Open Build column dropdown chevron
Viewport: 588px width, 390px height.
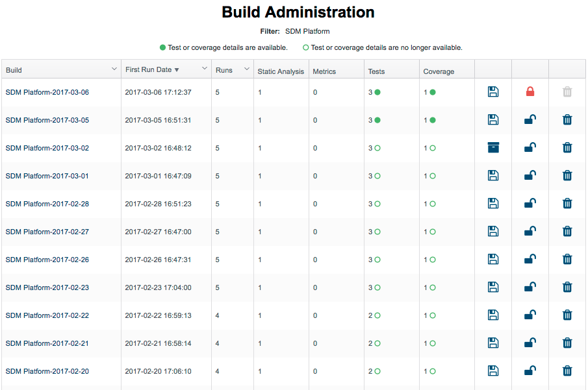114,69
